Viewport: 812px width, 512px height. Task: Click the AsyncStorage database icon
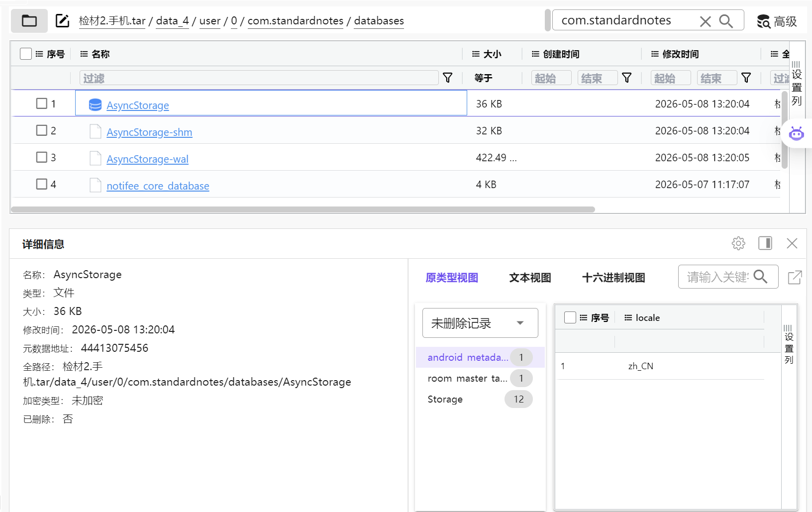tap(95, 104)
